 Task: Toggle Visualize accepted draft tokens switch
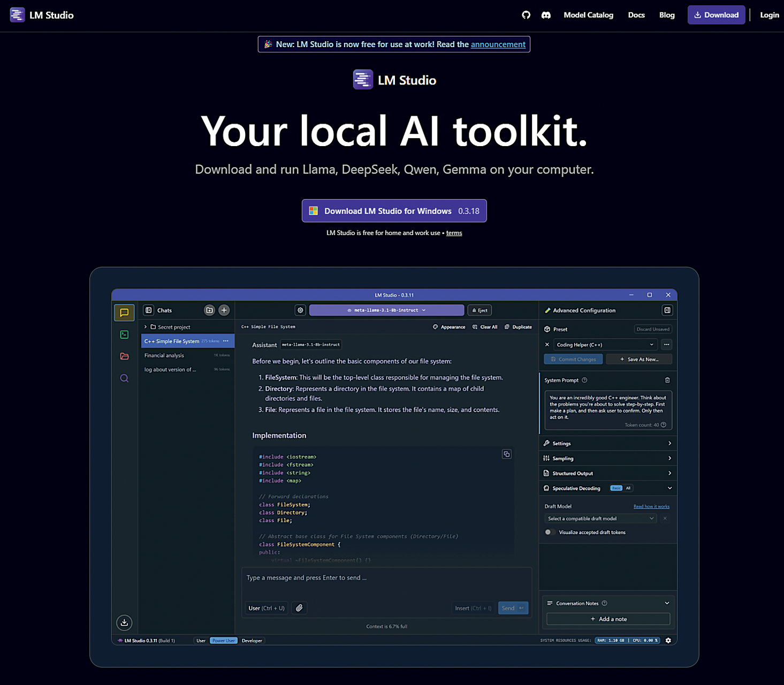coord(549,532)
